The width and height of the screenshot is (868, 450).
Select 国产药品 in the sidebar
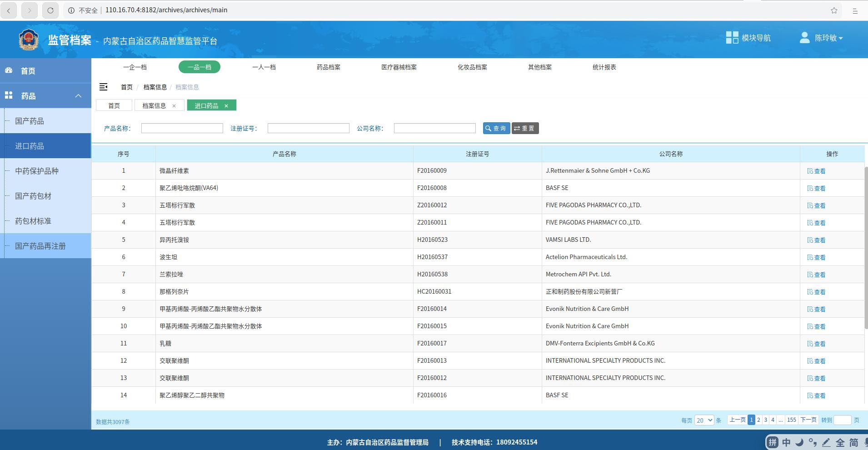[30, 121]
